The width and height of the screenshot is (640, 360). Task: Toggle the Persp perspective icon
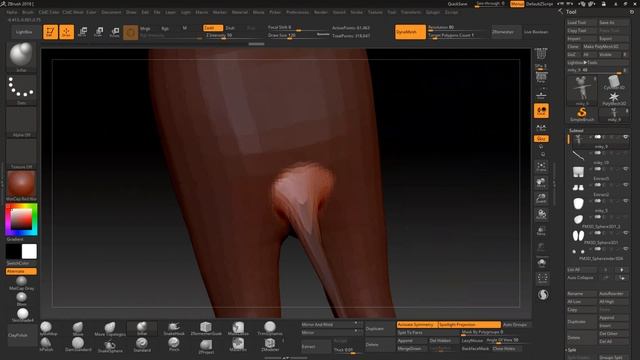pyautogui.click(x=541, y=78)
